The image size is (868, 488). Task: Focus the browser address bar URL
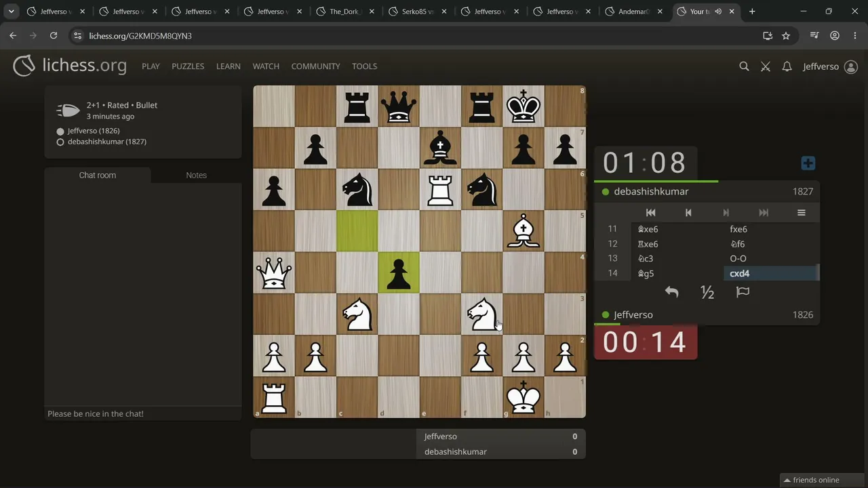[140, 36]
